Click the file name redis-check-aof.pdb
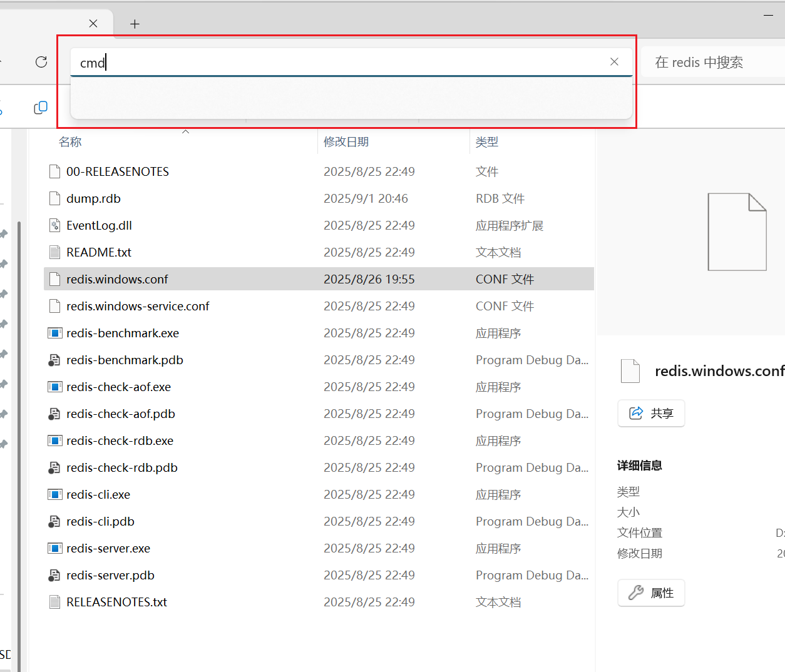This screenshot has width=785, height=672. [121, 414]
